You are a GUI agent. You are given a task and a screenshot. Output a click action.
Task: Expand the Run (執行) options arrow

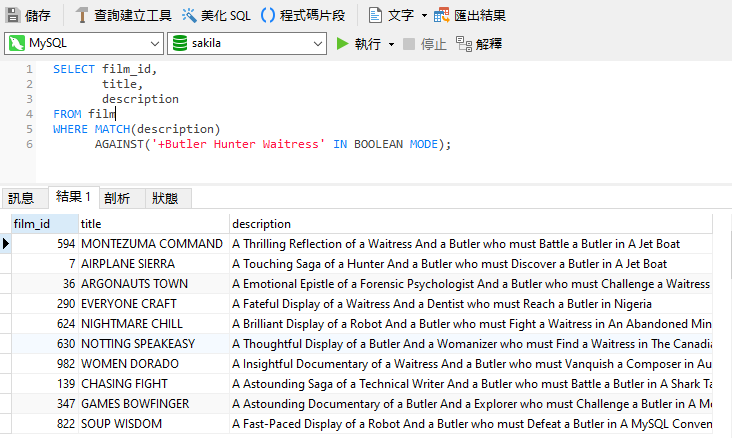click(x=391, y=44)
